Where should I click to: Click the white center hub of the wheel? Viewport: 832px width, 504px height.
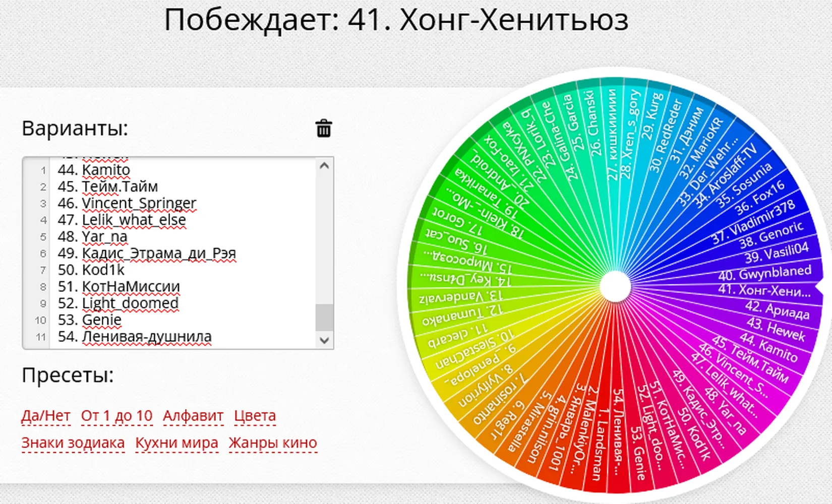point(615,286)
